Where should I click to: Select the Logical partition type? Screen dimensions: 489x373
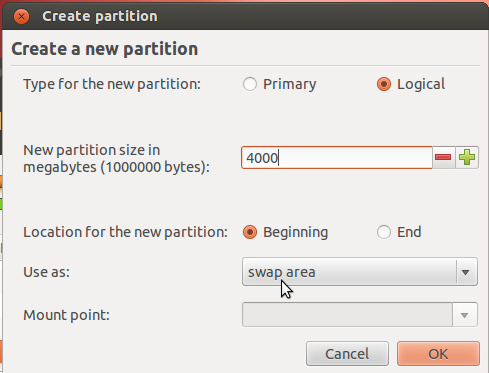(411, 84)
